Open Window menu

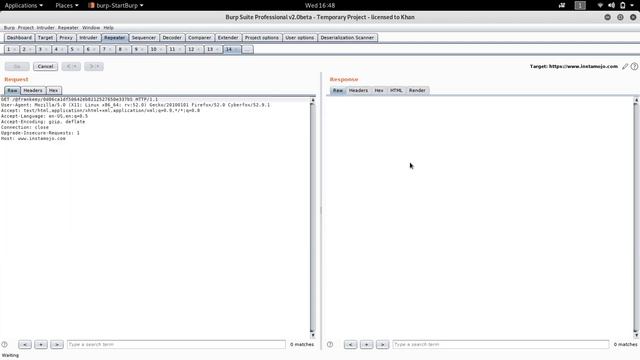(91, 28)
